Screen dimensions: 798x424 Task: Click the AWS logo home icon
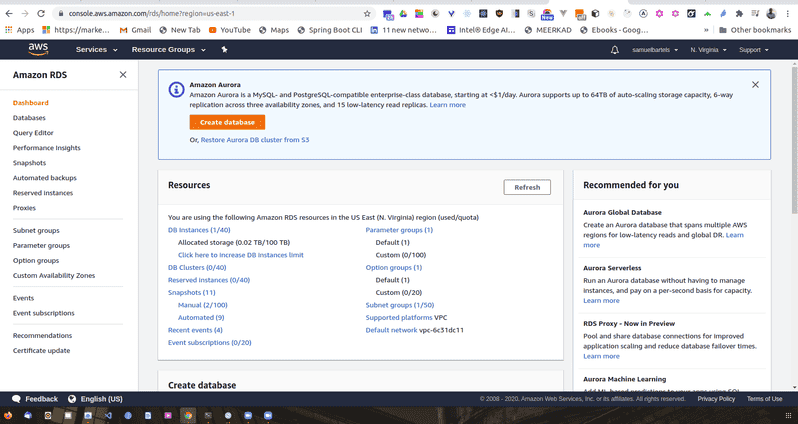click(x=38, y=49)
